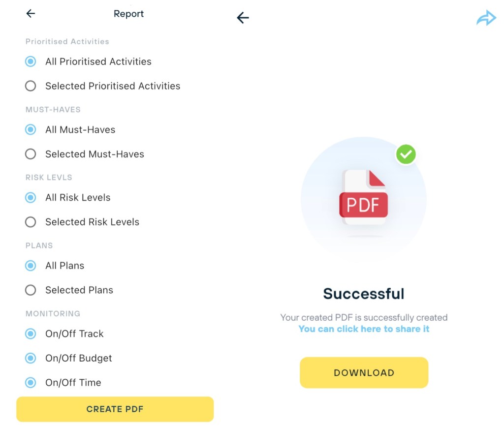Toggle On/Off Budget monitoring option
This screenshot has width=504, height=426.
[x=31, y=358]
